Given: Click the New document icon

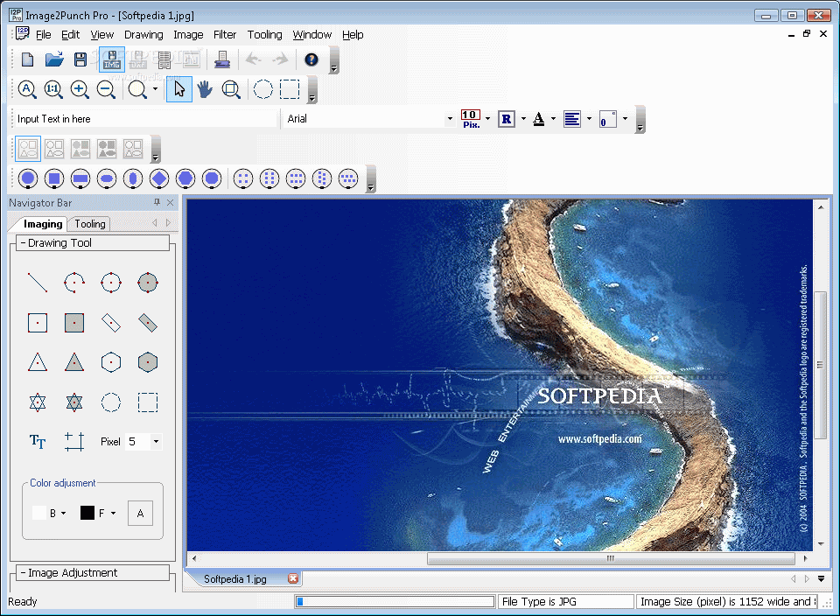Looking at the screenshot, I should tap(27, 59).
